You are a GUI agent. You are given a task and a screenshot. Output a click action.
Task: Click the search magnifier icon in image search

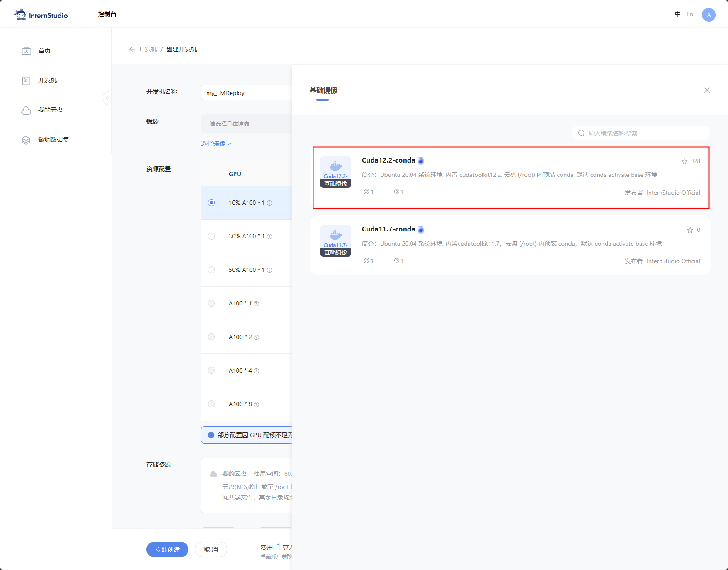582,133
